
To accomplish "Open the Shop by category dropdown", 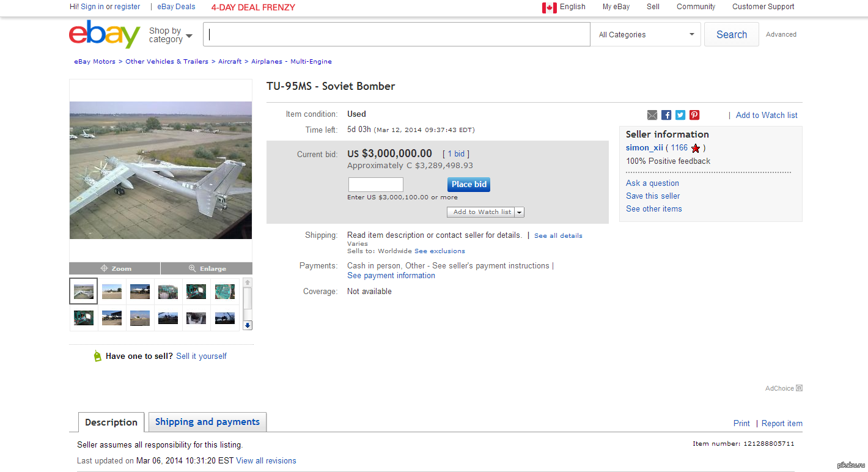I will [x=170, y=35].
